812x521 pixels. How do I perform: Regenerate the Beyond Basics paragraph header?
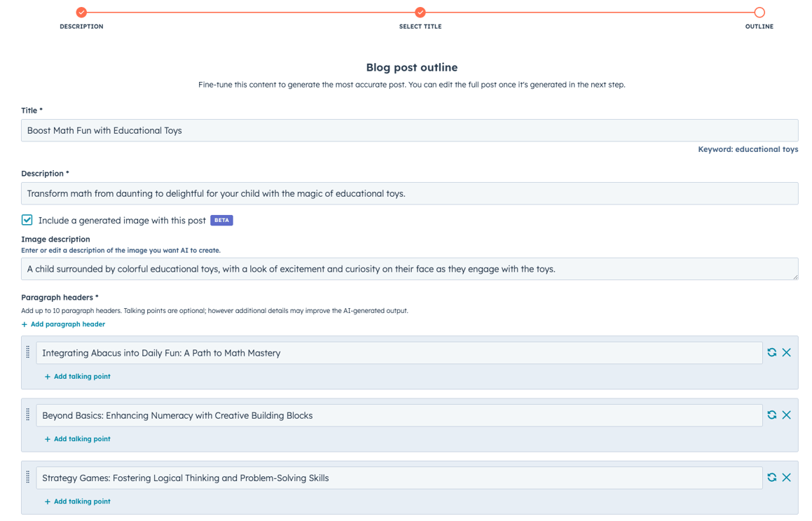pyautogui.click(x=771, y=415)
